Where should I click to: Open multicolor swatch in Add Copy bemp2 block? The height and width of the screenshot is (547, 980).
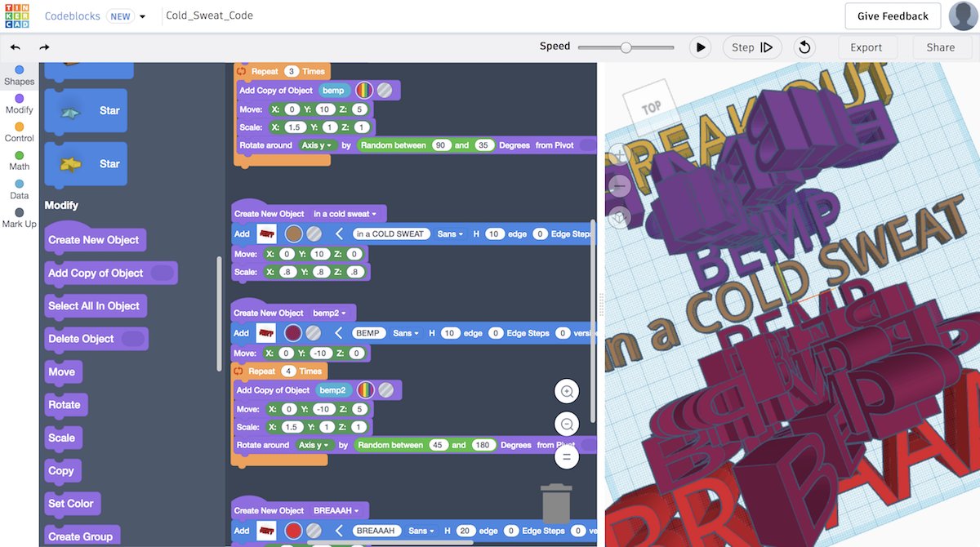tap(365, 390)
